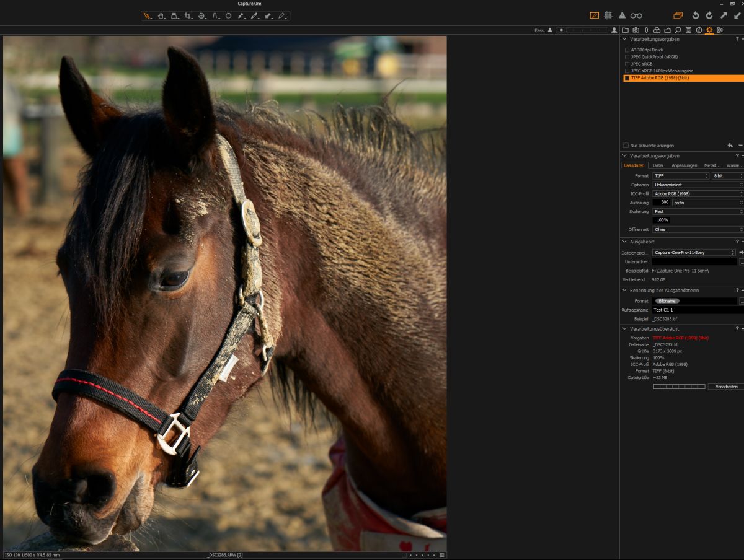Collapse the Ausgabeort panel section
This screenshot has height=560, width=744.
tap(625, 242)
